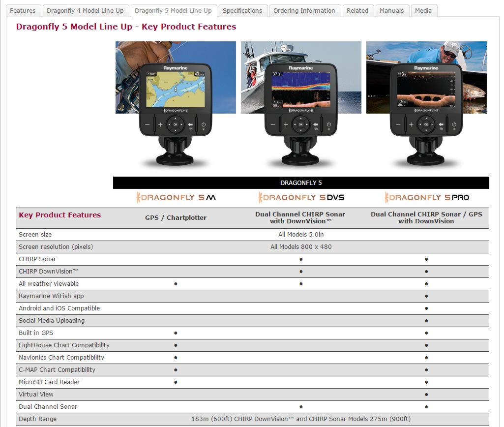Screen dimensions: 504x427
Task: Click the Social Media Uploading row label
Action: (52, 321)
